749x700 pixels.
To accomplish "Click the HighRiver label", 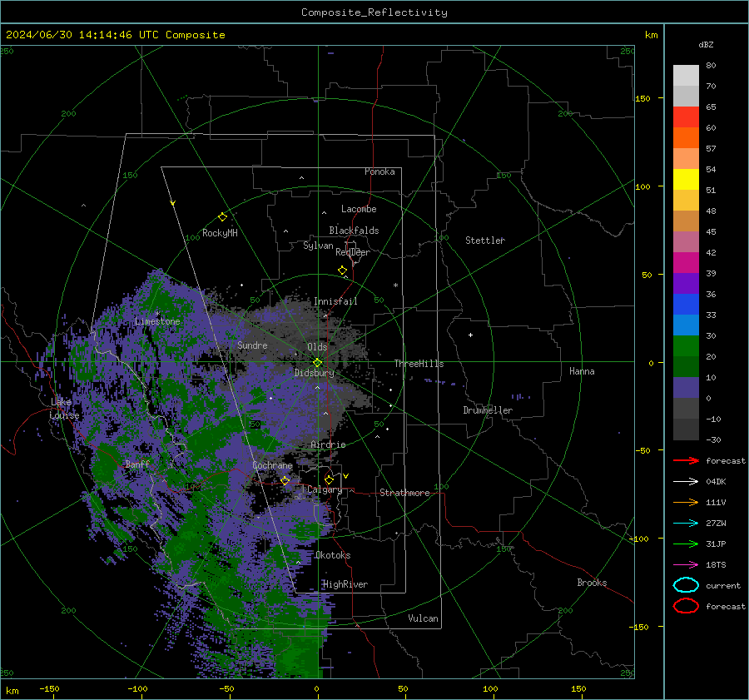I will 345,584.
